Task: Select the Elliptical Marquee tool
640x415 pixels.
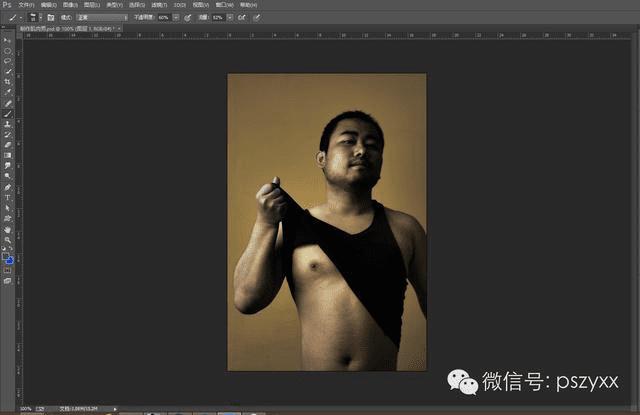Action: click(7, 51)
